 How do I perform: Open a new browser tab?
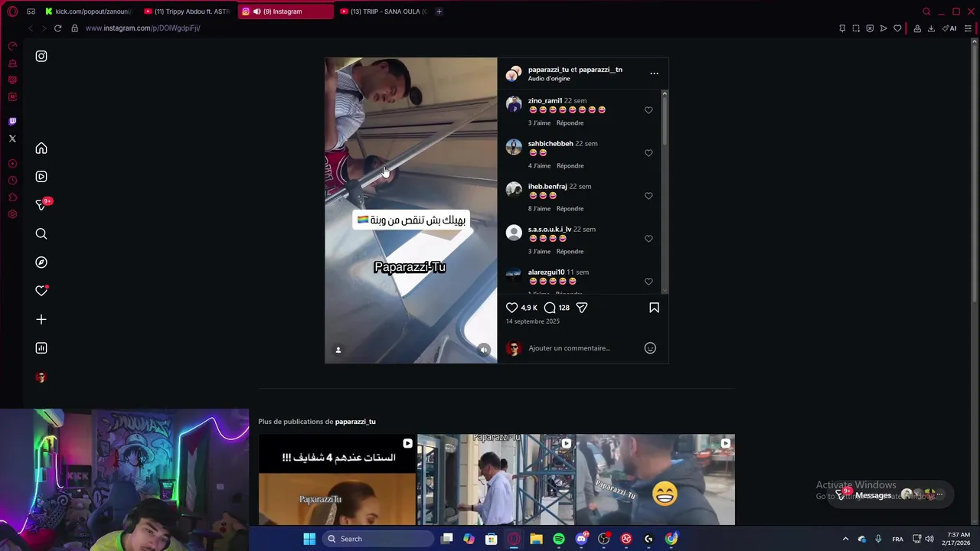439,11
